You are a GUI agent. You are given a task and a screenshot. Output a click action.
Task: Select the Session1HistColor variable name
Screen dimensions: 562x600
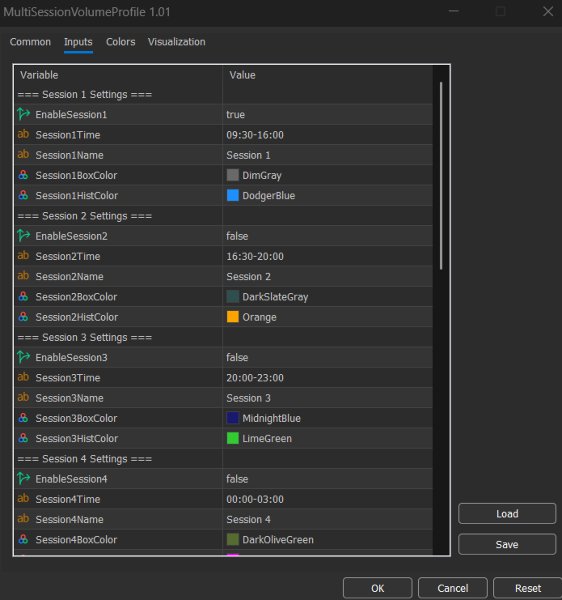click(x=77, y=196)
